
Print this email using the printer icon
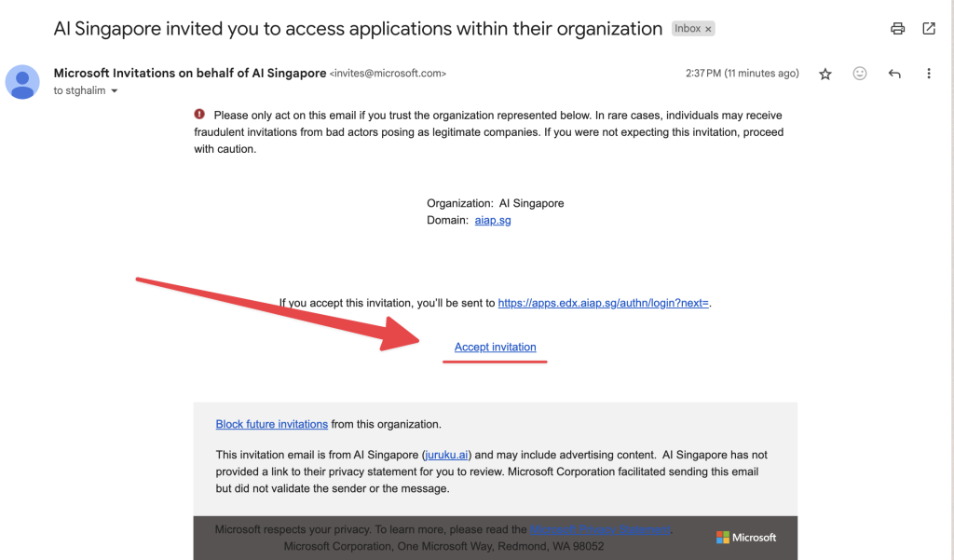pos(897,29)
